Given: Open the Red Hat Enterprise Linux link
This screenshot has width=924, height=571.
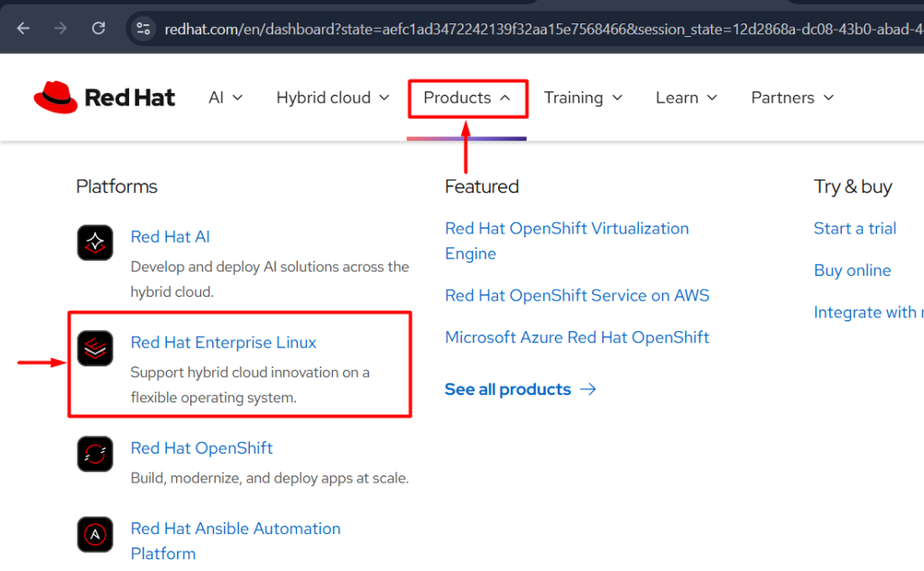Looking at the screenshot, I should [x=224, y=343].
